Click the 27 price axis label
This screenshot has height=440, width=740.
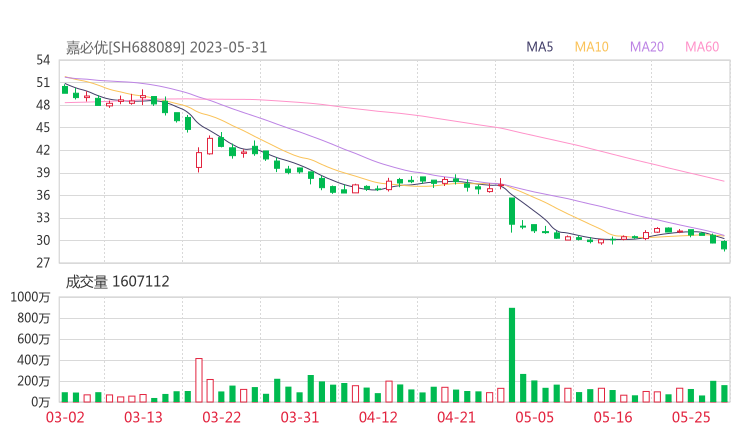[x=43, y=263]
